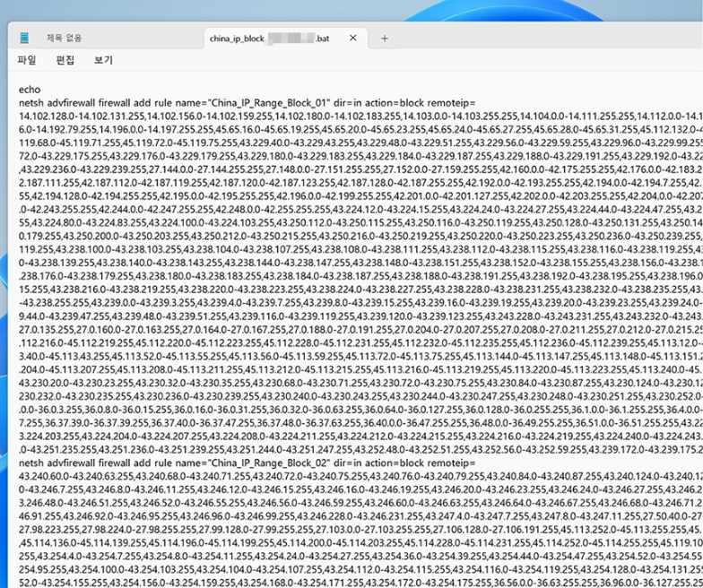
Task: Click the word netsh in the Block_01 command
Action: click(31, 103)
